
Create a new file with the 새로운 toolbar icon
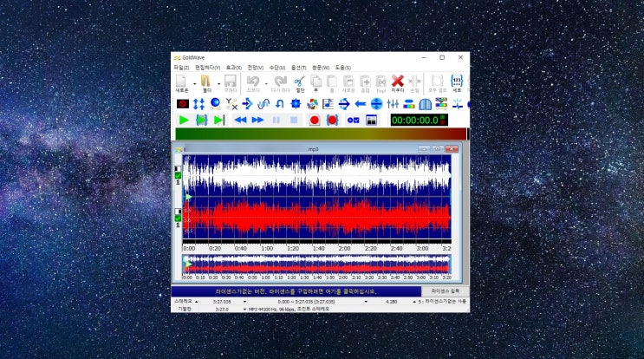(x=181, y=83)
